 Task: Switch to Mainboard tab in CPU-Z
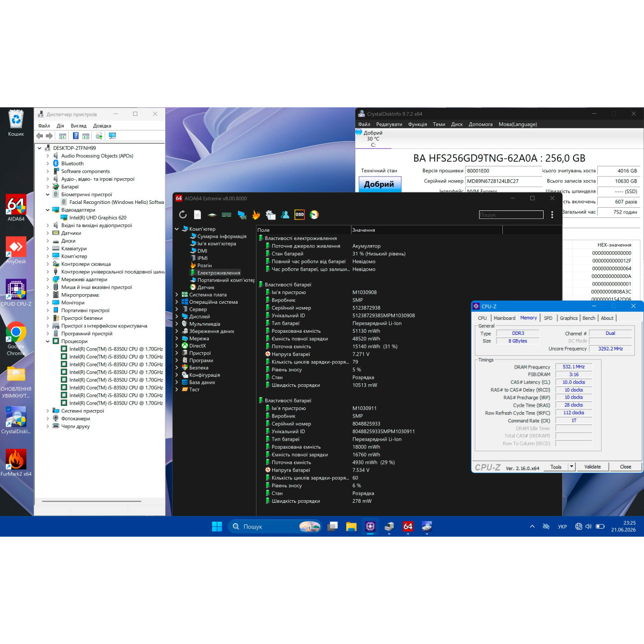pyautogui.click(x=504, y=318)
